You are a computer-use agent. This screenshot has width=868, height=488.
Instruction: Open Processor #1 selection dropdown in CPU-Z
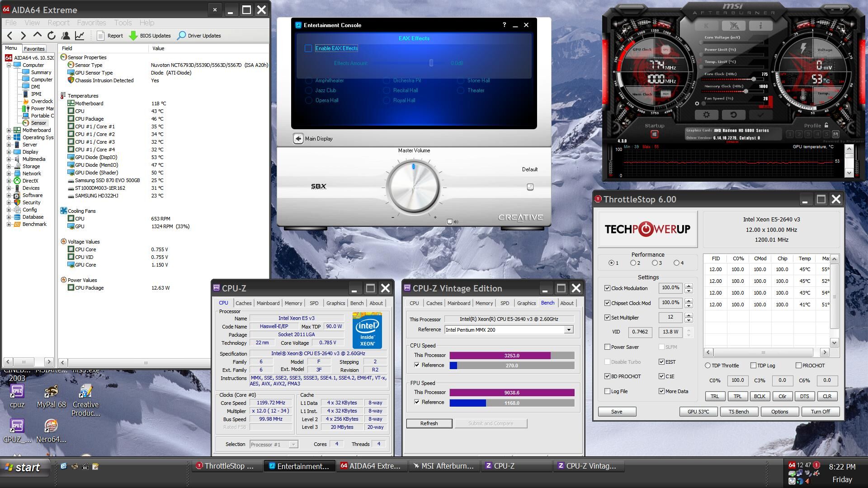pos(293,444)
